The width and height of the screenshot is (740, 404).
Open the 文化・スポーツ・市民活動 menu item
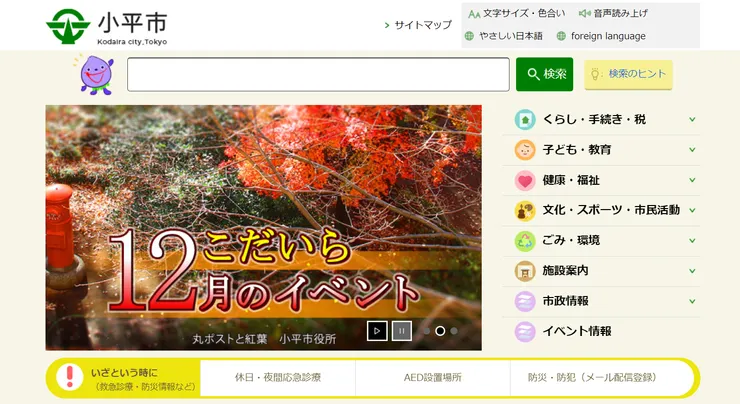[x=611, y=210]
